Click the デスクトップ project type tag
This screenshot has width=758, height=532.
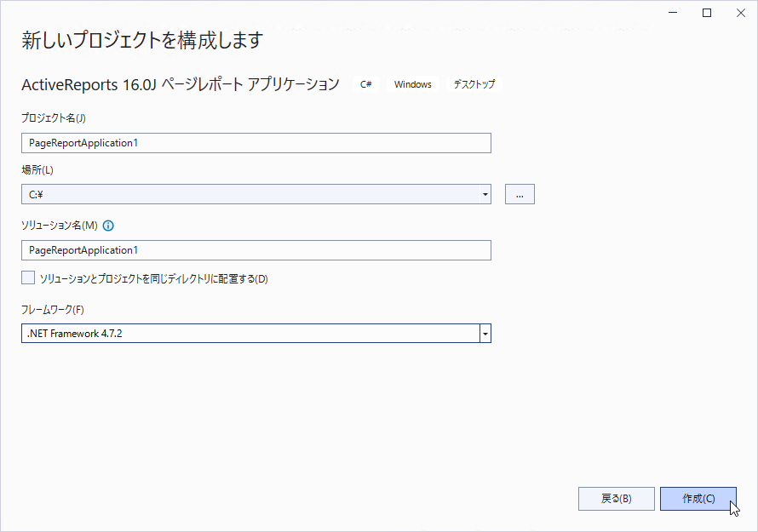pos(474,84)
